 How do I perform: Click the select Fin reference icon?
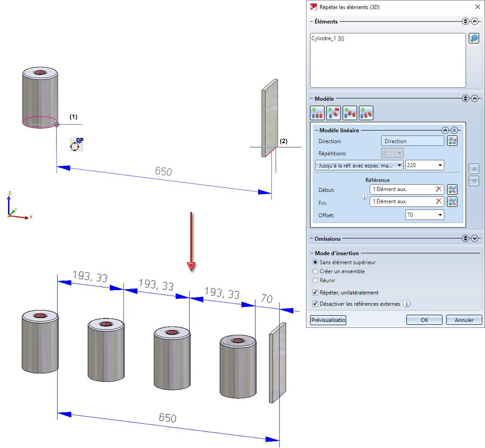452,202
